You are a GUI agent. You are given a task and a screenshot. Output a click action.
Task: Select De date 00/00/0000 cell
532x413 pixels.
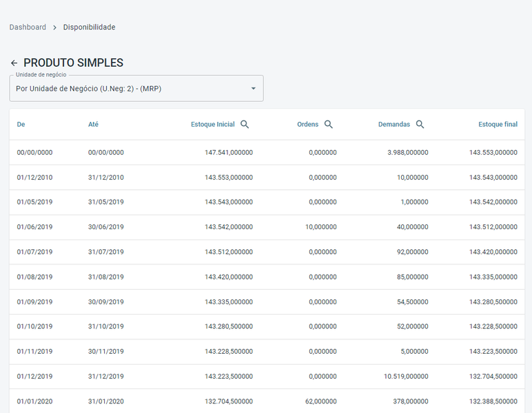click(x=34, y=152)
